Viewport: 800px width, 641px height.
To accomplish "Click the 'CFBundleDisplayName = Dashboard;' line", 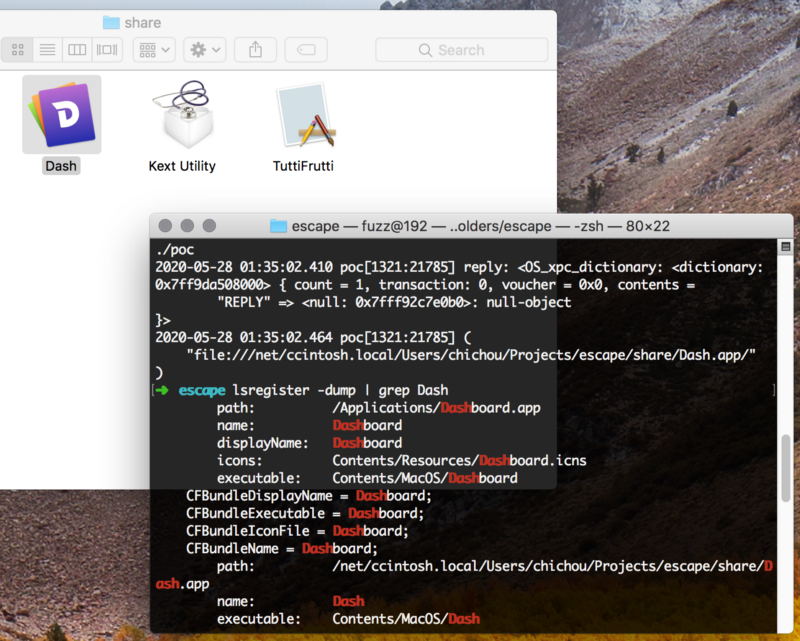I will [309, 496].
